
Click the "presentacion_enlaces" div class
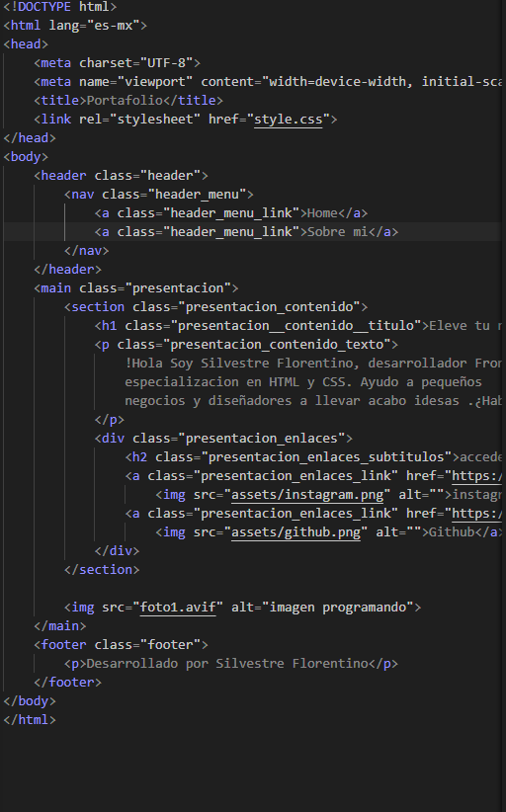coord(262,439)
